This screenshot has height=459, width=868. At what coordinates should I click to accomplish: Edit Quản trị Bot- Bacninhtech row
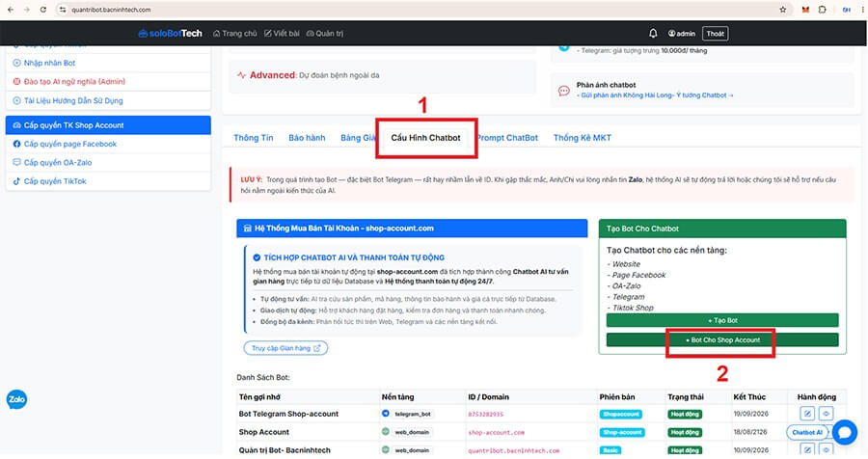807,449
